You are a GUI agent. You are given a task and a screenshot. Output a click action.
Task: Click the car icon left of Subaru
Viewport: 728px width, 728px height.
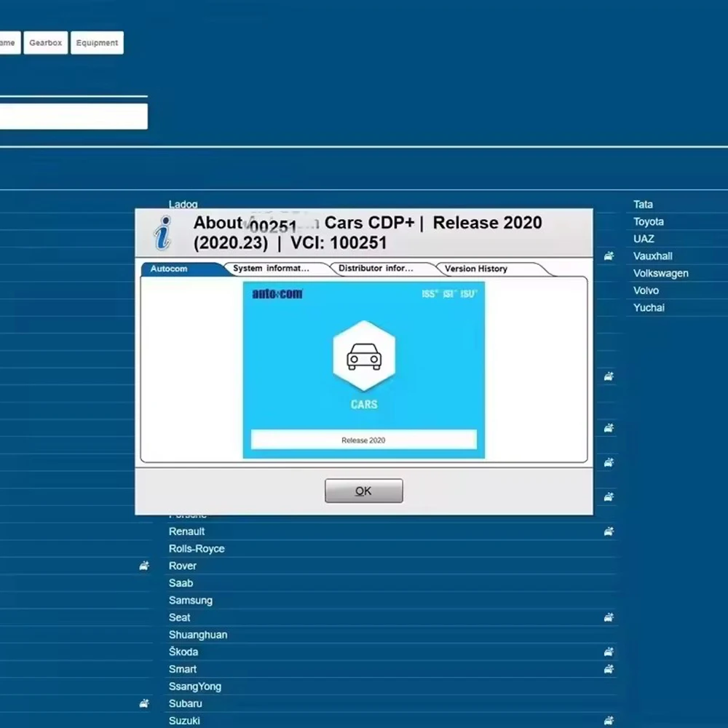[144, 703]
